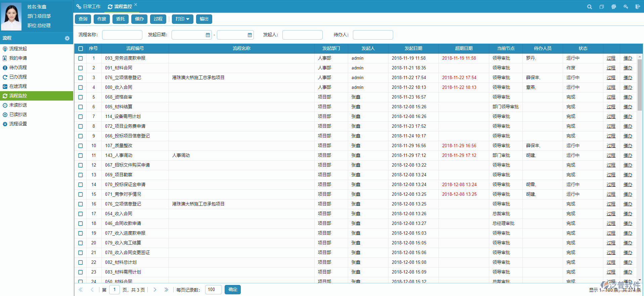Expand the 打印 dropdown button

(x=182, y=19)
